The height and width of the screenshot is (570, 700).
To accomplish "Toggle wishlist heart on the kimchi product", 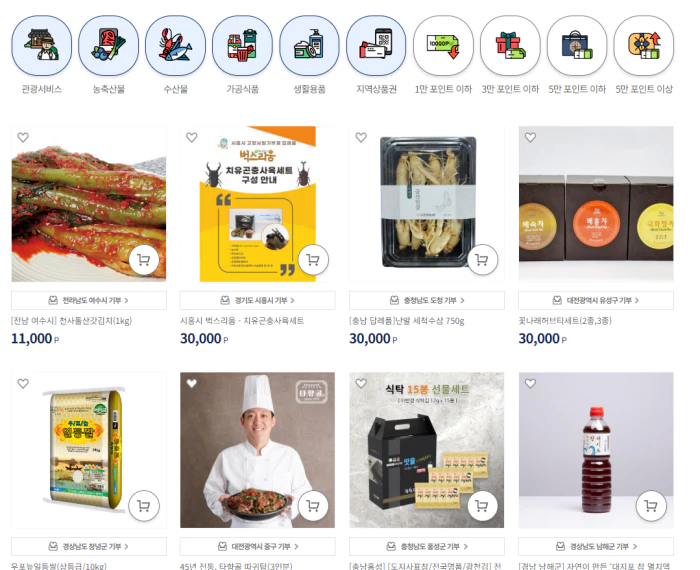I will click(23, 137).
